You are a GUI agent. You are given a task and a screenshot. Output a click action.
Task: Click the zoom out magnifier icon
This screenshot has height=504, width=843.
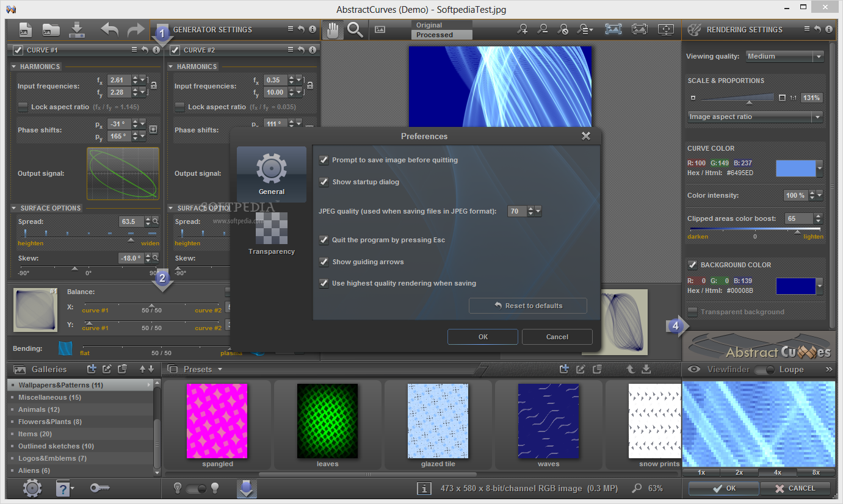[x=542, y=29]
